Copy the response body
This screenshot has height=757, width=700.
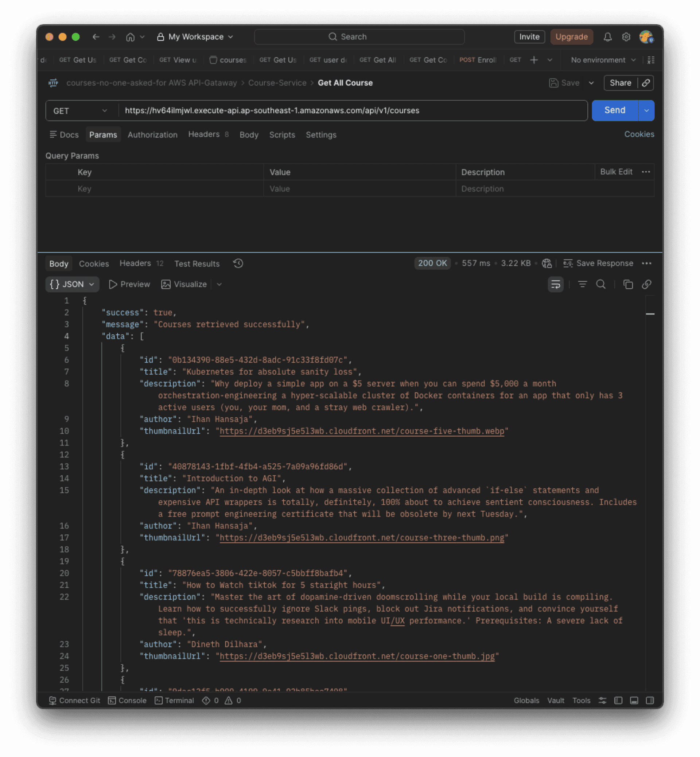pos(628,284)
